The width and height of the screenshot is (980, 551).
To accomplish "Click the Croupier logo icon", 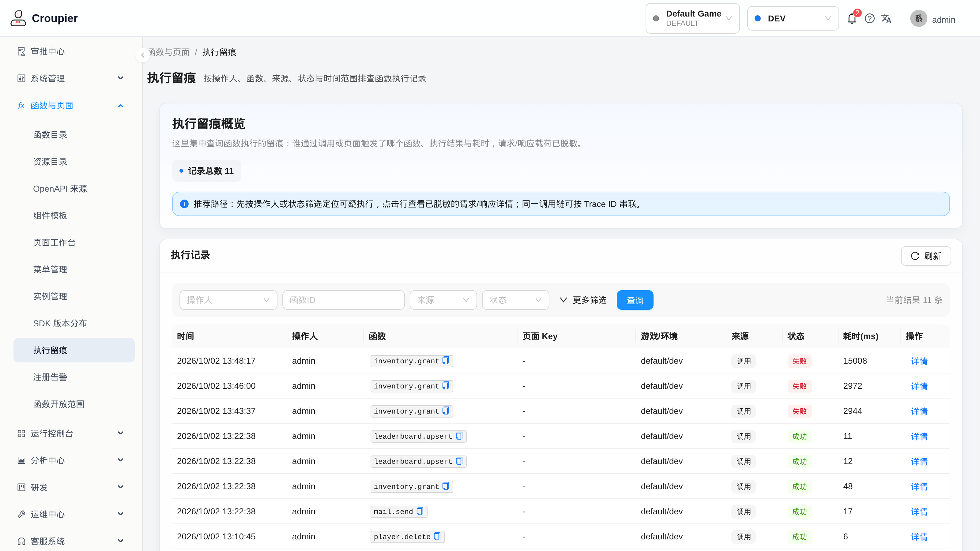I will point(18,18).
